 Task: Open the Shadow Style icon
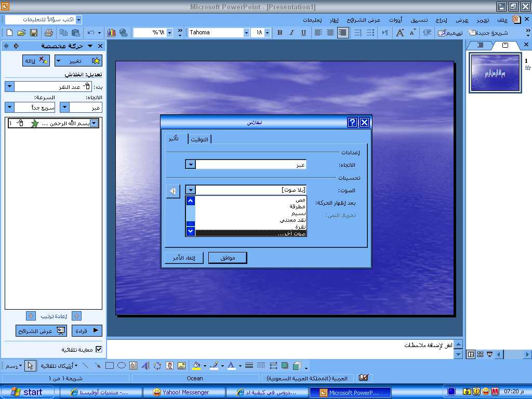click(x=285, y=366)
